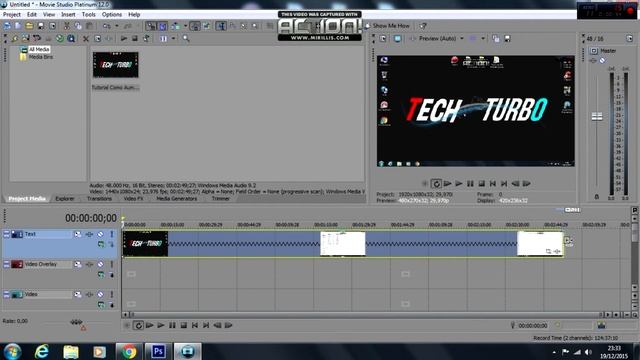Open the Auto Ripple mode dropdown arrow
This screenshot has width=640, height=360.
(x=185, y=26)
